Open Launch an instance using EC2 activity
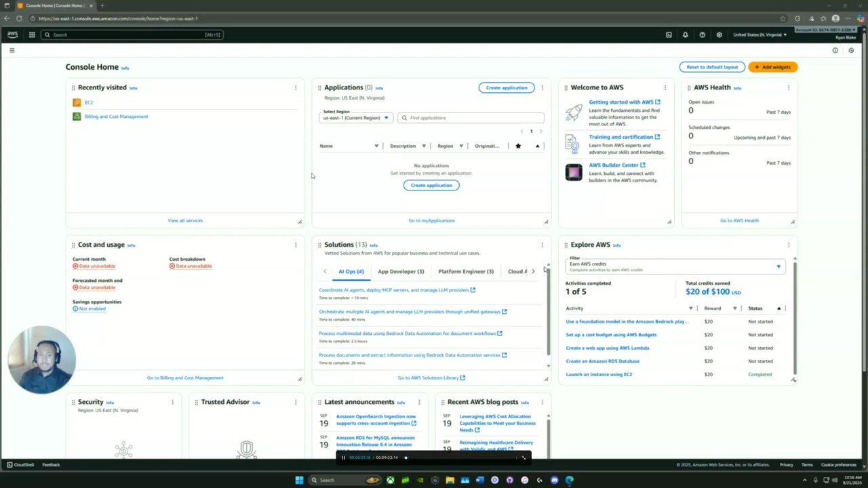 599,374
